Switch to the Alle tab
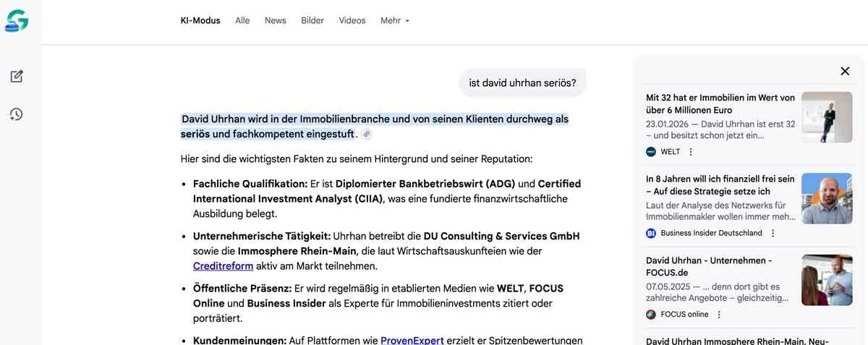868x345 pixels. [x=242, y=20]
